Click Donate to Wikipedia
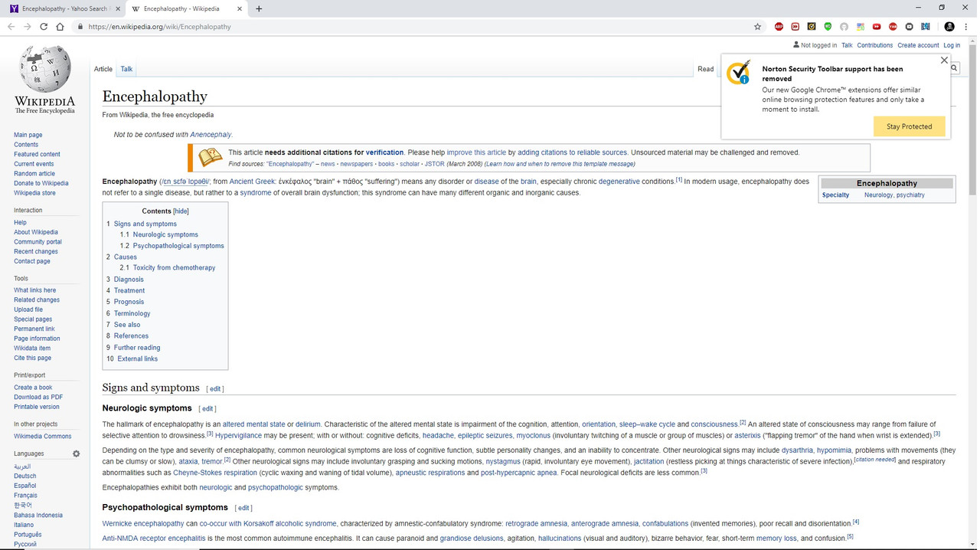This screenshot has height=550, width=980. 41,183
